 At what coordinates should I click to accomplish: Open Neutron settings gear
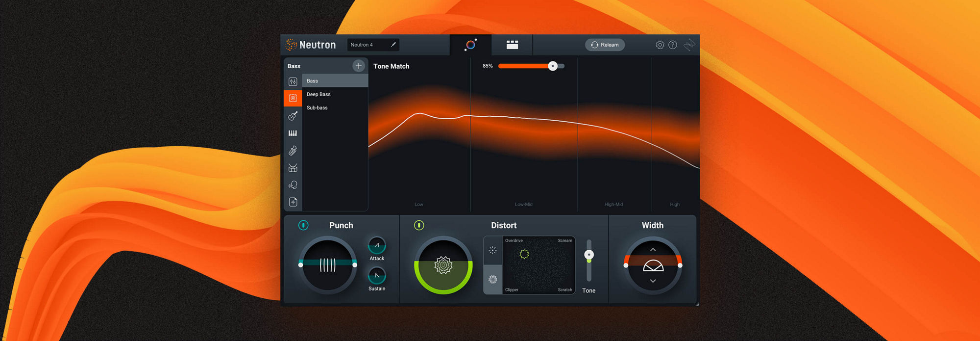(x=660, y=45)
